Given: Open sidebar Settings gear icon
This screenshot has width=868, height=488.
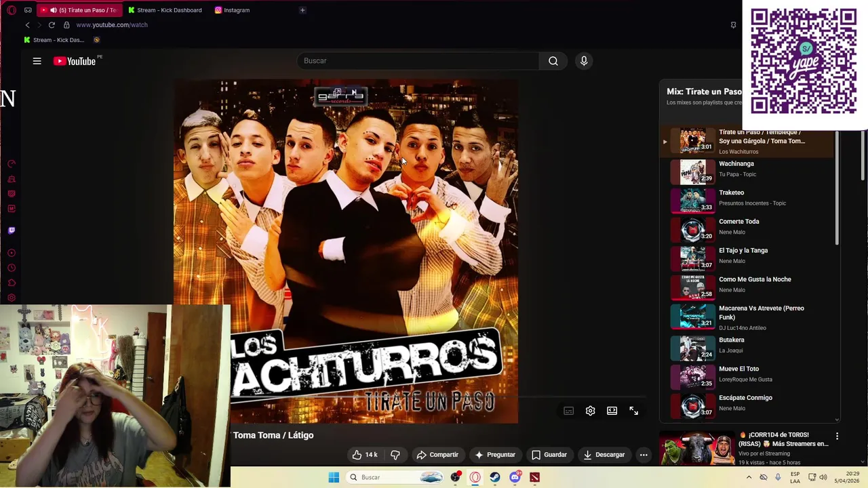Looking at the screenshot, I should point(12,298).
